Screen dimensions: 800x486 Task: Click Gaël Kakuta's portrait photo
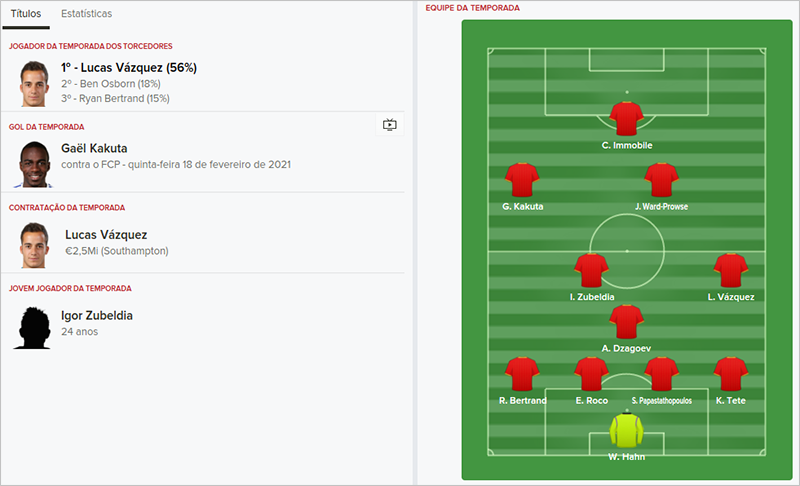[x=34, y=164]
